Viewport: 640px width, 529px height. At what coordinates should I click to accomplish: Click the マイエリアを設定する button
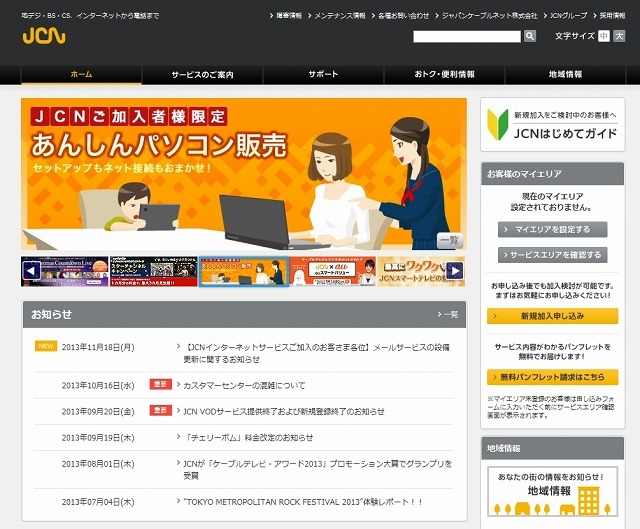point(553,229)
